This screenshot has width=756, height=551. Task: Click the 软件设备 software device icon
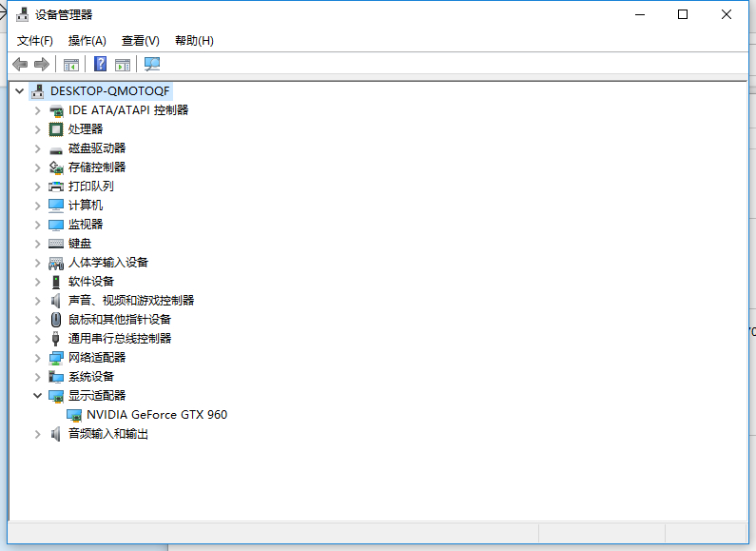click(56, 282)
